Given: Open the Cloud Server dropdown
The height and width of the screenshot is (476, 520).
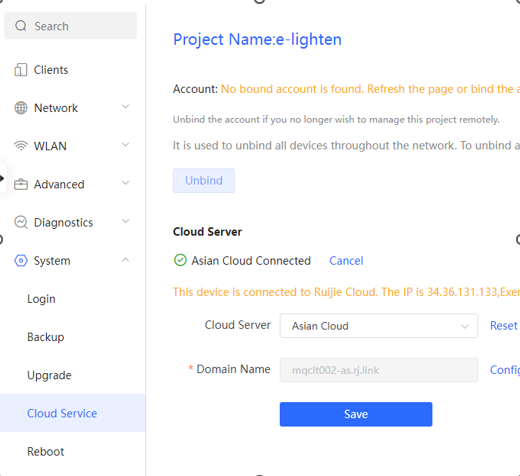Looking at the screenshot, I should pyautogui.click(x=379, y=326).
